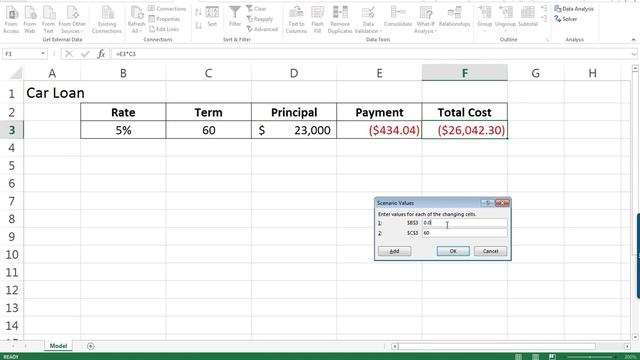Click the Total Cost cell ($26,042.30)

click(x=464, y=130)
